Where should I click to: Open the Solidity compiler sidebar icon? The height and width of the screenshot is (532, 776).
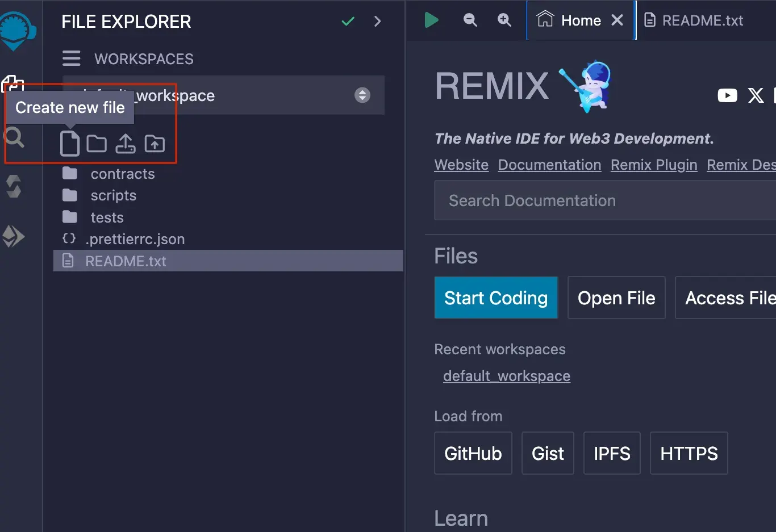14,186
